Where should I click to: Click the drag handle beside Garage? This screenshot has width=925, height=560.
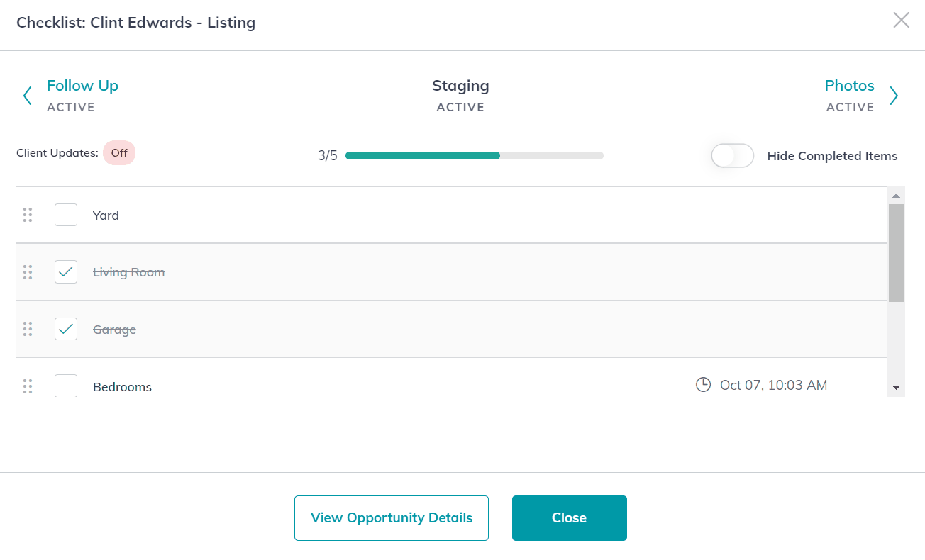click(x=28, y=329)
